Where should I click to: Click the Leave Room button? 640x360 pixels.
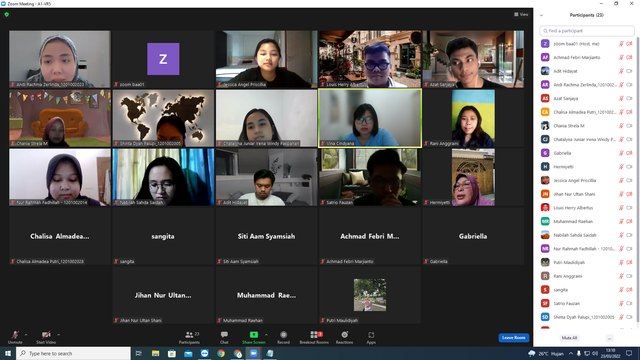pyautogui.click(x=513, y=338)
